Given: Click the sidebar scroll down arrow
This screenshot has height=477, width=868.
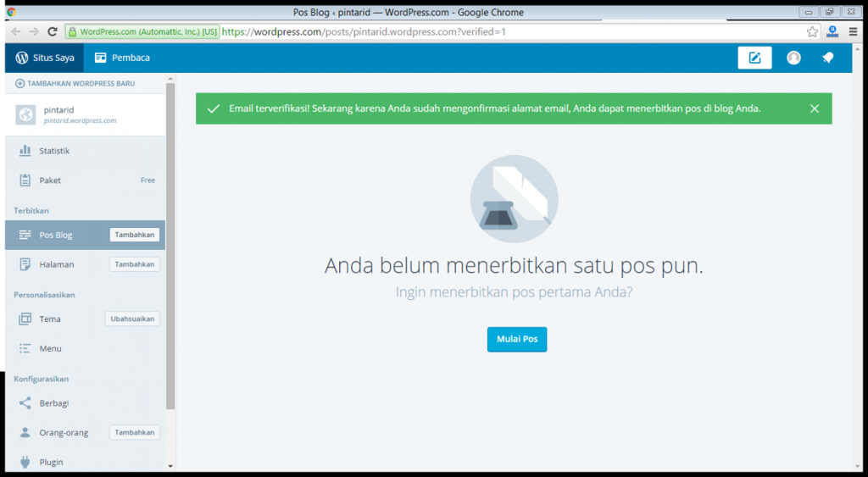Looking at the screenshot, I should [x=170, y=467].
